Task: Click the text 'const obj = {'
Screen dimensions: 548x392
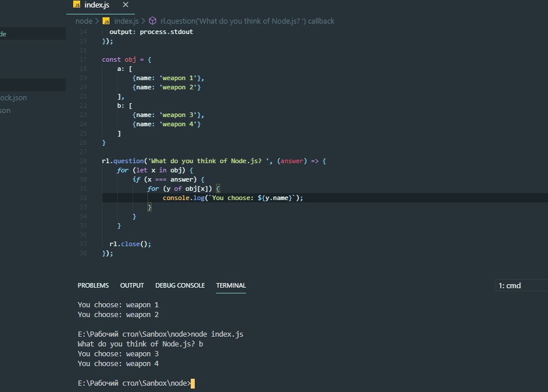Action: pos(127,59)
